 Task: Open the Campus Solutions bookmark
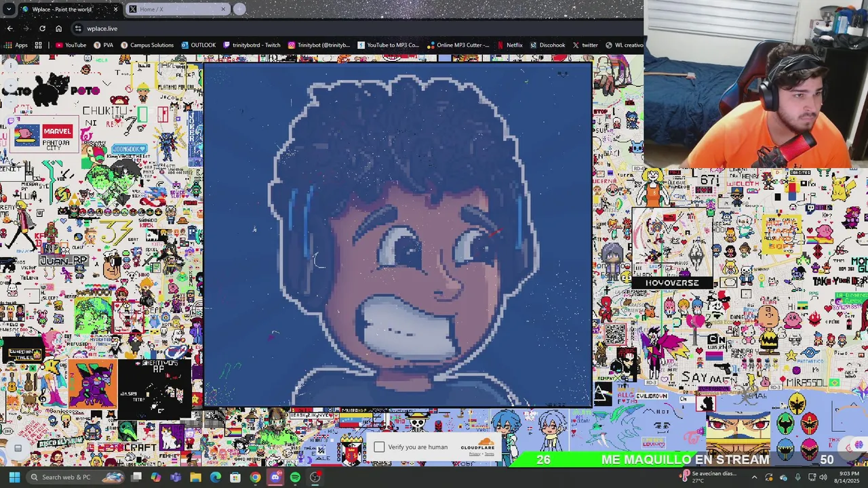[147, 45]
